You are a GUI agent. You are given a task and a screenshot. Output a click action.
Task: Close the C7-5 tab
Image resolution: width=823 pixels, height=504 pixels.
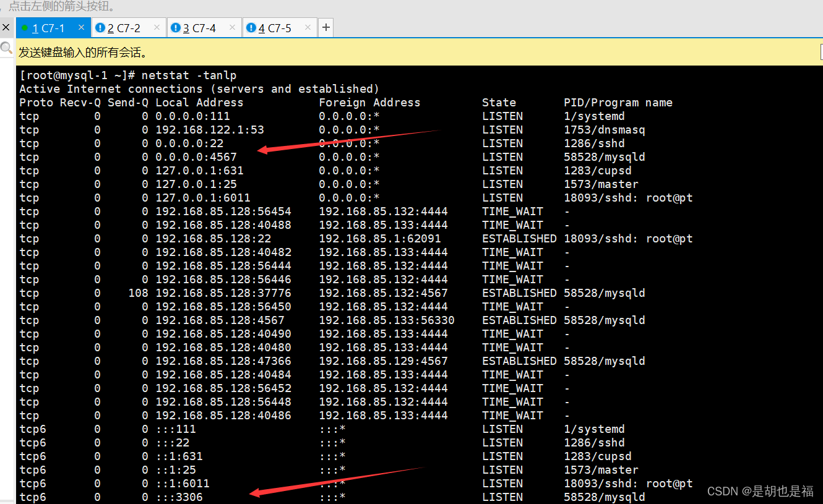308,27
